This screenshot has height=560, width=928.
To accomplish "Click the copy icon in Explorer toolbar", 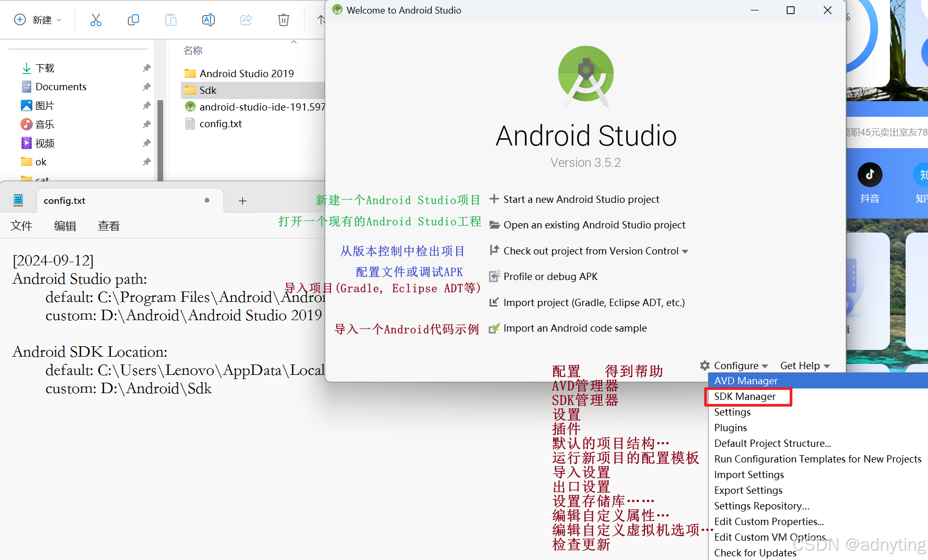I will (x=133, y=20).
